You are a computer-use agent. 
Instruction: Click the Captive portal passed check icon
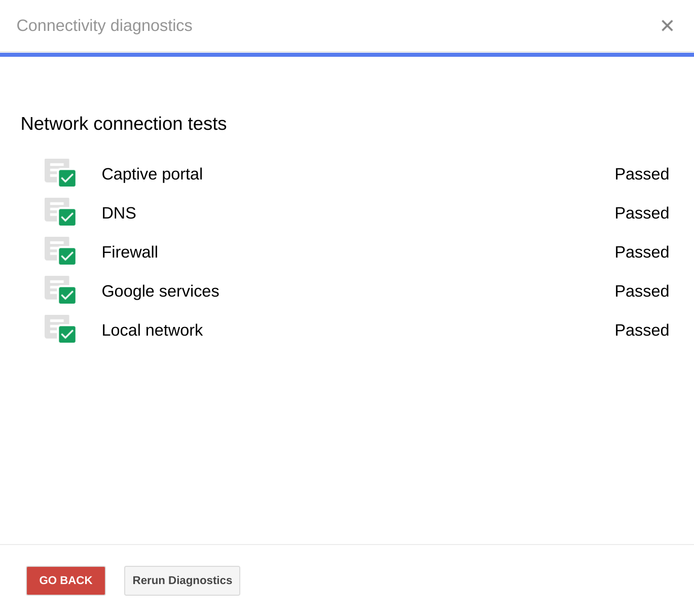[60, 173]
